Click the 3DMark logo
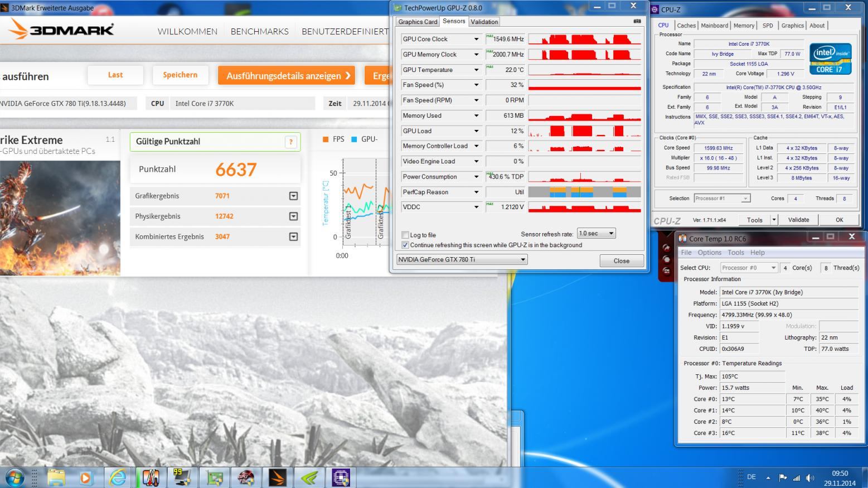Viewport: 868px width, 488px height. [x=61, y=30]
